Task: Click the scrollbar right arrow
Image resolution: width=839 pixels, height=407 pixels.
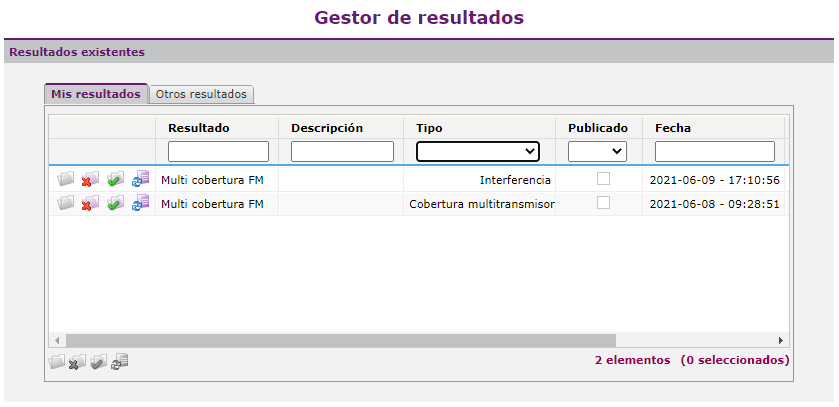Action: click(781, 340)
